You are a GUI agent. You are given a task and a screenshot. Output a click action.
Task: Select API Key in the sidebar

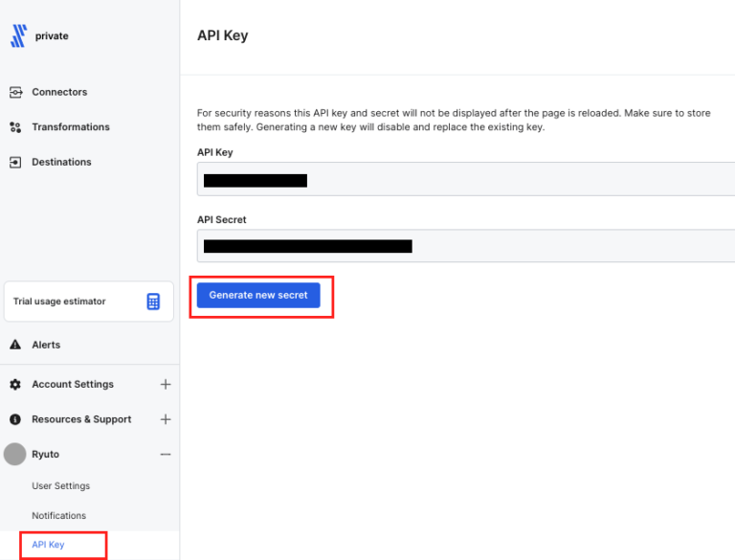(x=49, y=545)
